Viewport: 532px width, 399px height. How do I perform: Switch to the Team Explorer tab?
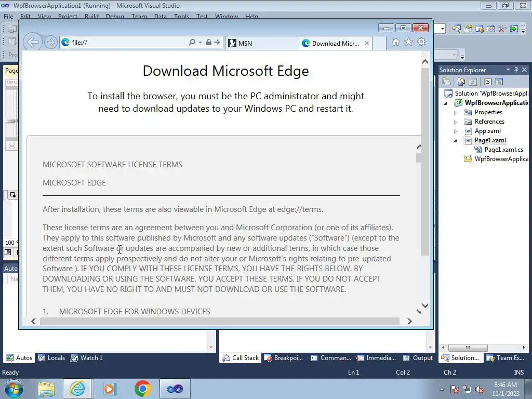point(506,358)
